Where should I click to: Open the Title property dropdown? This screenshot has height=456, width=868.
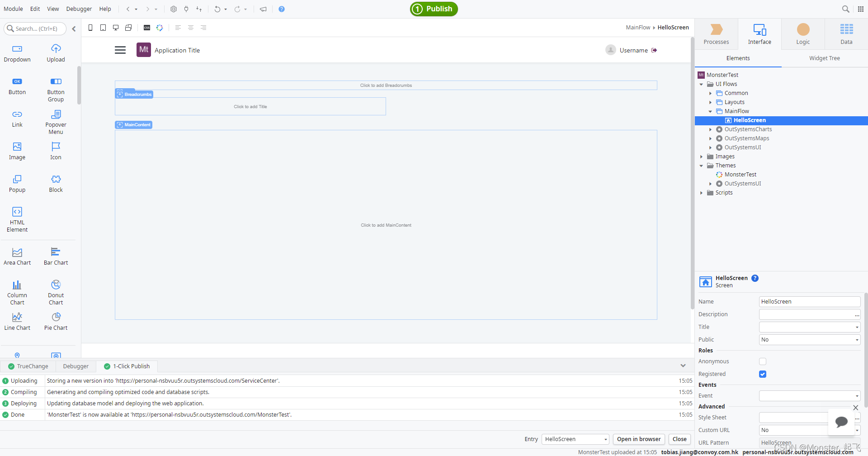click(810, 327)
